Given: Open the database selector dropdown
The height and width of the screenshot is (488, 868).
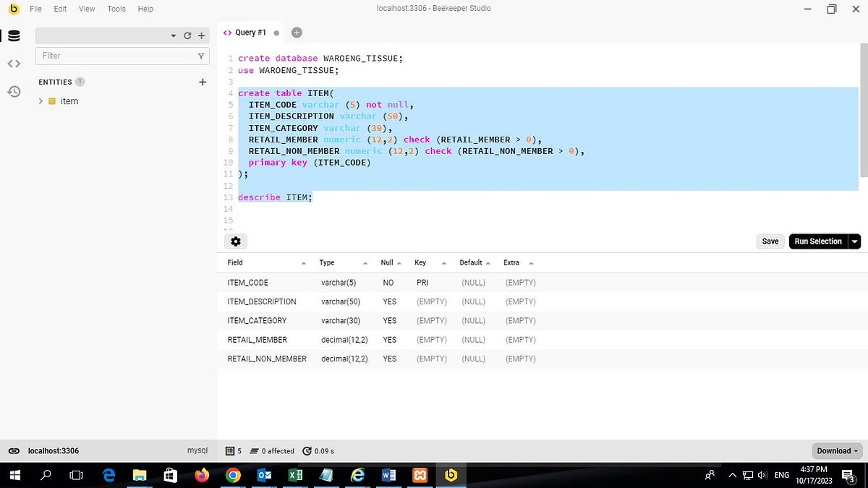Looking at the screenshot, I should tap(174, 35).
